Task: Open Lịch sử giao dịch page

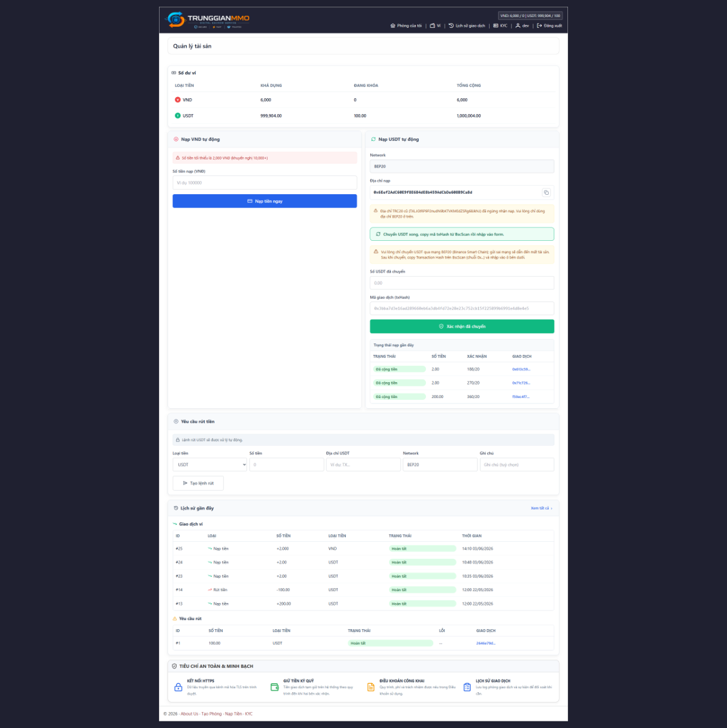Action: pyautogui.click(x=467, y=26)
